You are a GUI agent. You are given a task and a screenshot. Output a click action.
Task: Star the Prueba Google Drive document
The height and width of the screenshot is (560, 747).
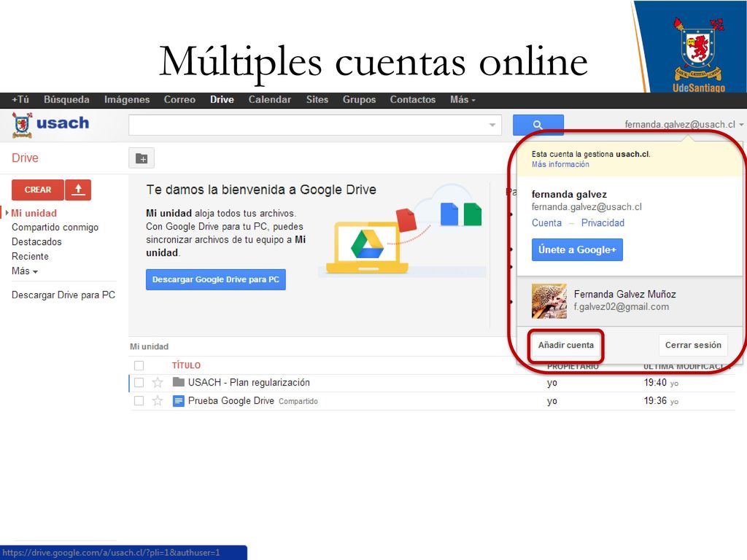point(158,401)
